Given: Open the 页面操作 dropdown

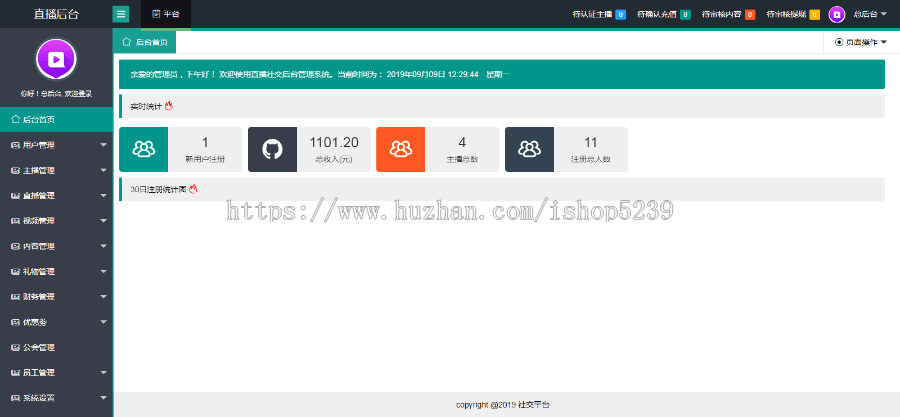Looking at the screenshot, I should click(x=860, y=42).
